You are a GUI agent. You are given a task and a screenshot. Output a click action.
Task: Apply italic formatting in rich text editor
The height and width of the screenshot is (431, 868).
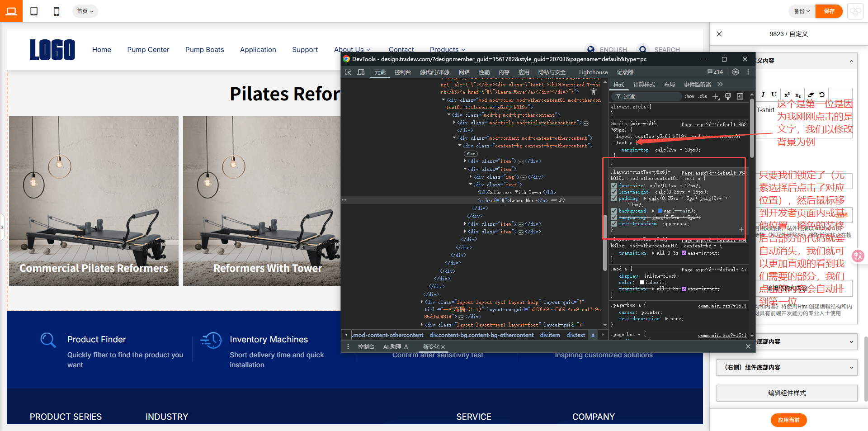click(763, 95)
